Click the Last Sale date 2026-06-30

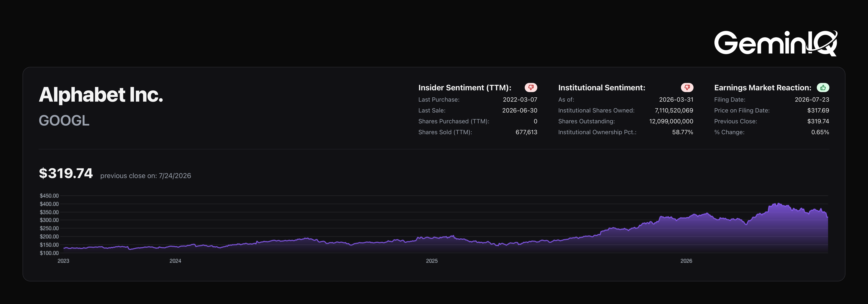[520, 110]
